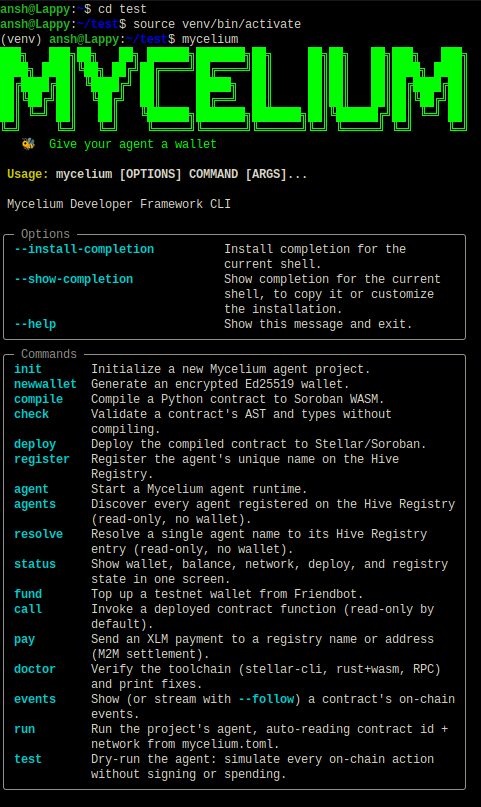Click the check command name

(31, 414)
